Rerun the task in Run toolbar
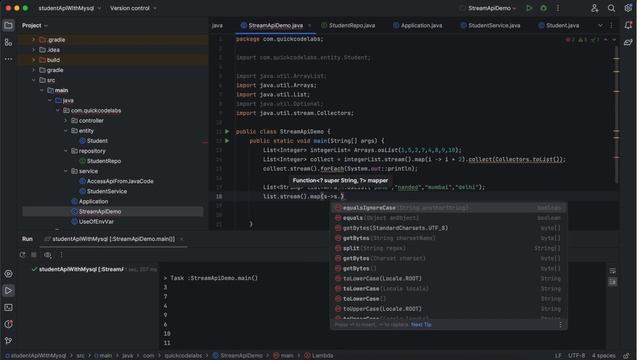The image size is (640, 360). [x=22, y=255]
